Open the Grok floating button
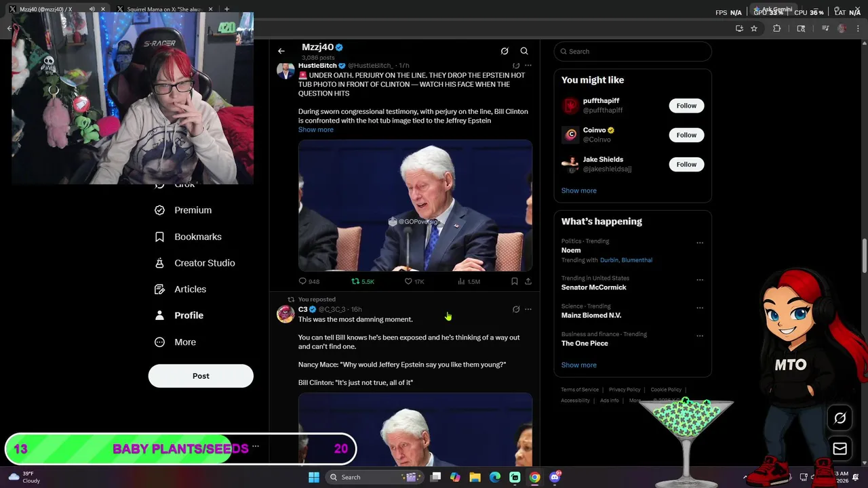868x488 pixels. (x=840, y=418)
